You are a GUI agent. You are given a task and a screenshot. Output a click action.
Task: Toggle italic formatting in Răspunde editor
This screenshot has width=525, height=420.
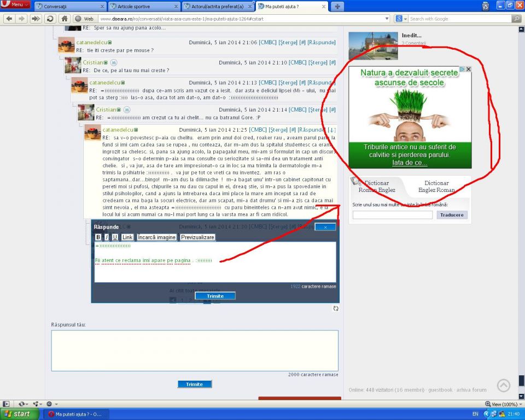point(107,237)
